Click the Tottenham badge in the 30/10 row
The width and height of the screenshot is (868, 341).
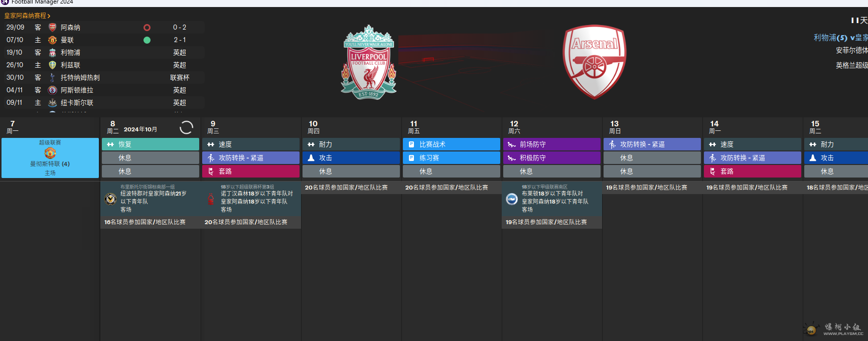pos(52,78)
